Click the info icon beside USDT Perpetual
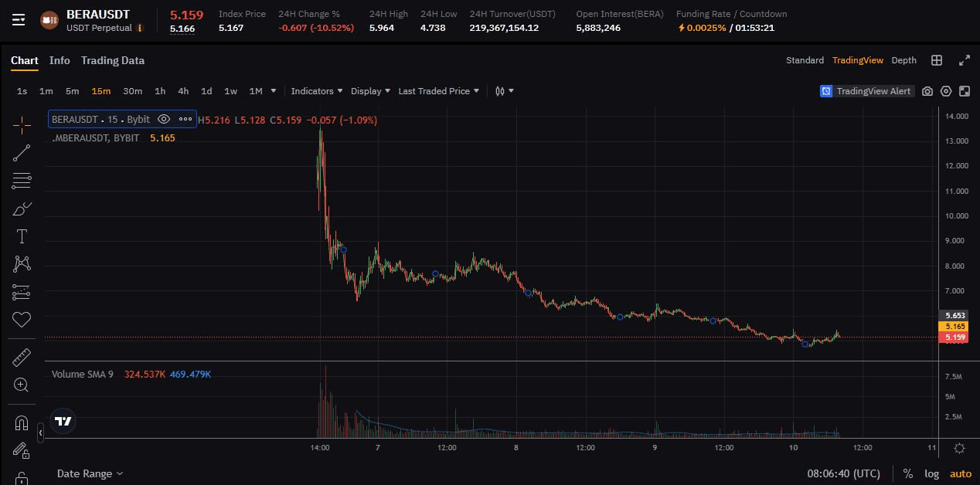The width and height of the screenshot is (980, 485). coord(140,28)
